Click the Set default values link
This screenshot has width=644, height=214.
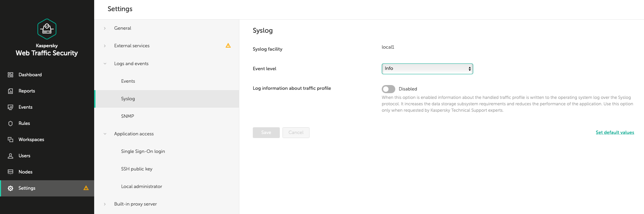coord(615,132)
